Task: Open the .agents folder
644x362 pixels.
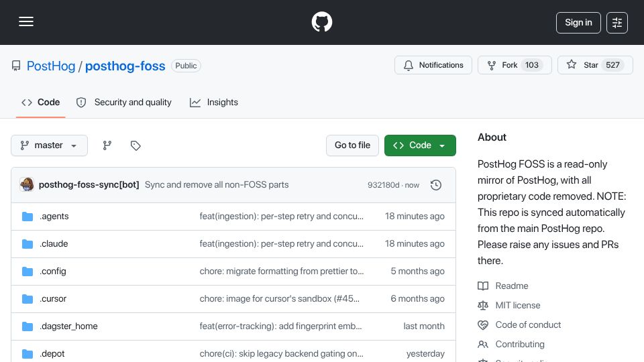Action: [x=54, y=217]
